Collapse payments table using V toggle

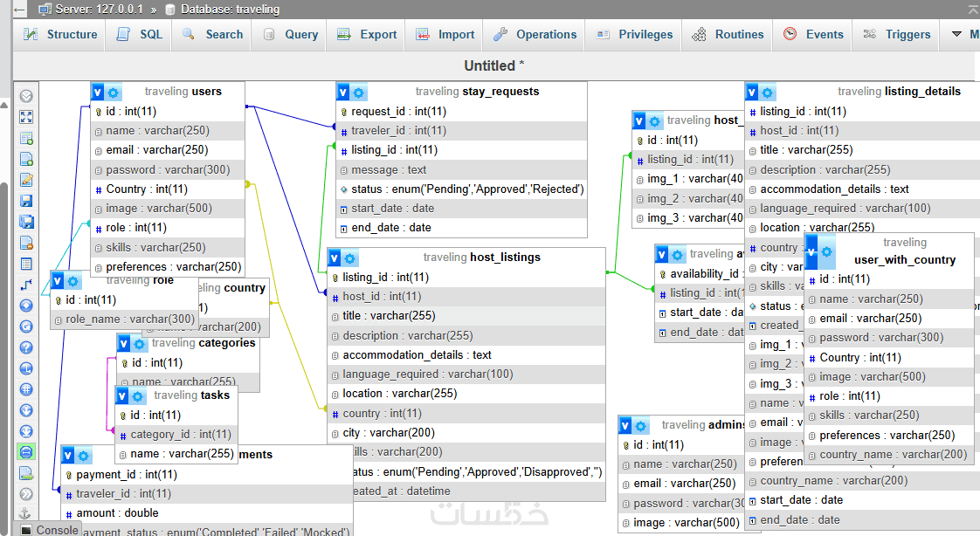69,456
